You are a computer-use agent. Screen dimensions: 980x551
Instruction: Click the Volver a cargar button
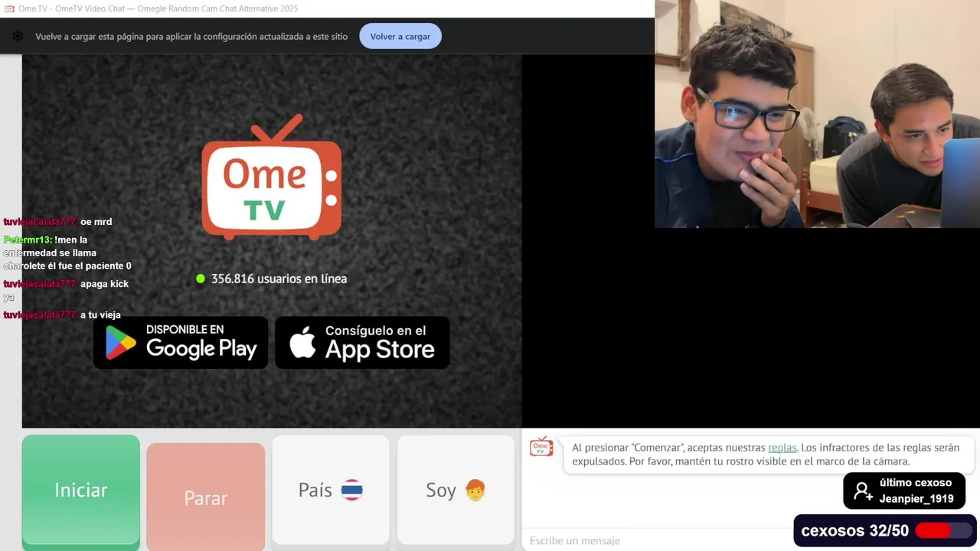coord(400,36)
